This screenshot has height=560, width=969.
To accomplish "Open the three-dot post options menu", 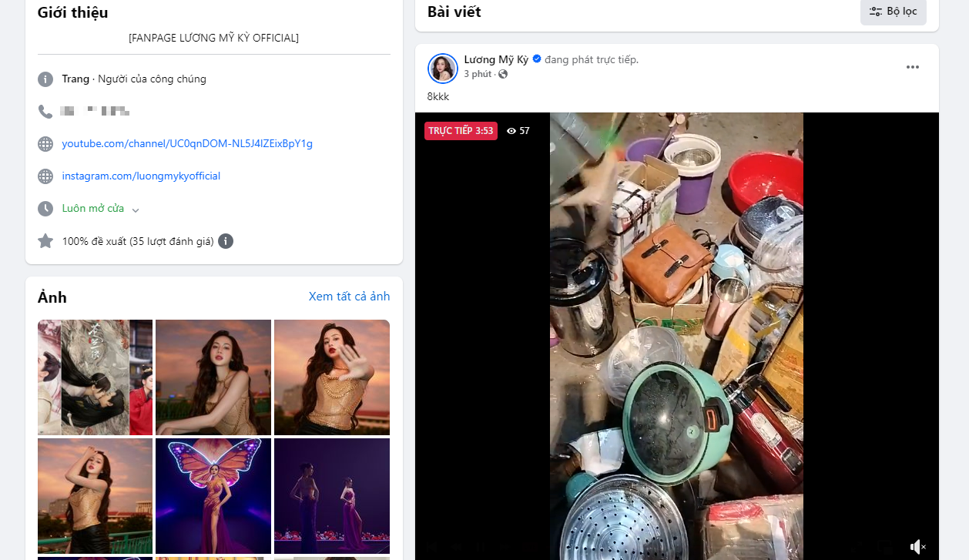I will point(912,67).
